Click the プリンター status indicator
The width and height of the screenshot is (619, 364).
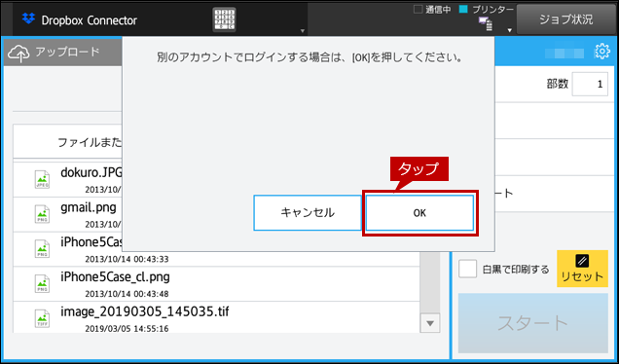[x=487, y=10]
